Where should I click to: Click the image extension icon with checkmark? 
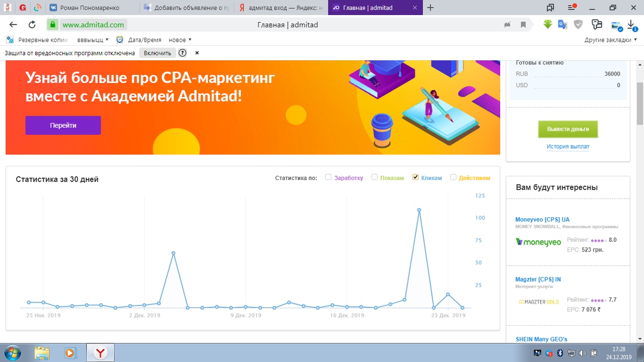(616, 25)
